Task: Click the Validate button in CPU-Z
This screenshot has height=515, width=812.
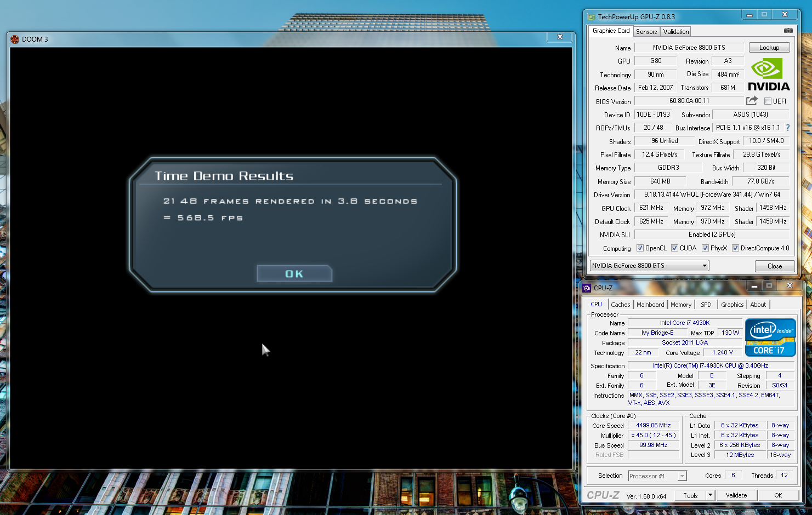Action: click(x=736, y=495)
